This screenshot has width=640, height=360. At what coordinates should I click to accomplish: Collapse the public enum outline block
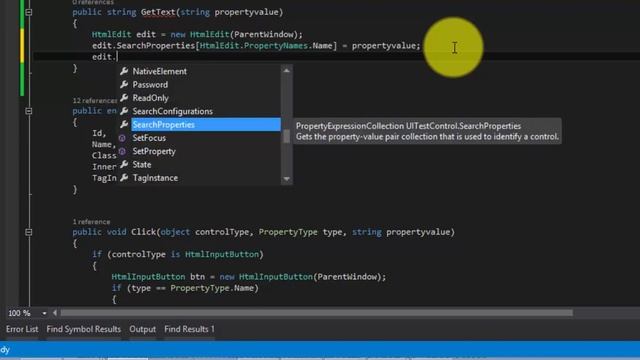(x=29, y=111)
